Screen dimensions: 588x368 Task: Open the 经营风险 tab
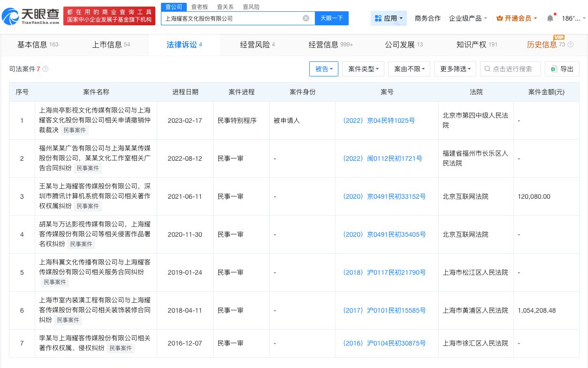[x=254, y=45]
